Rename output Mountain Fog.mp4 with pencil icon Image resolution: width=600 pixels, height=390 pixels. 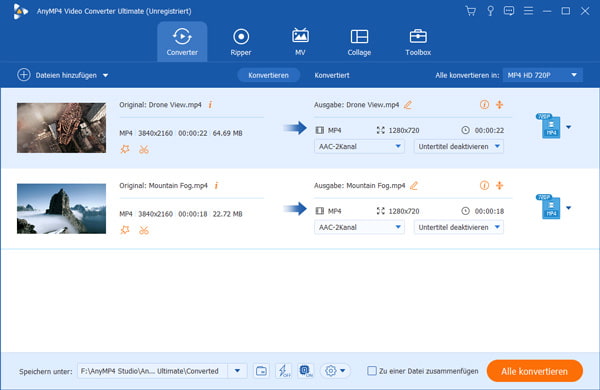(414, 185)
